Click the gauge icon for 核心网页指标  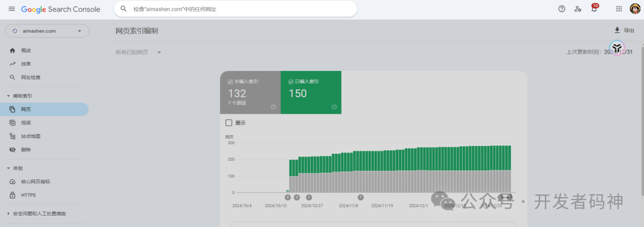click(13, 182)
